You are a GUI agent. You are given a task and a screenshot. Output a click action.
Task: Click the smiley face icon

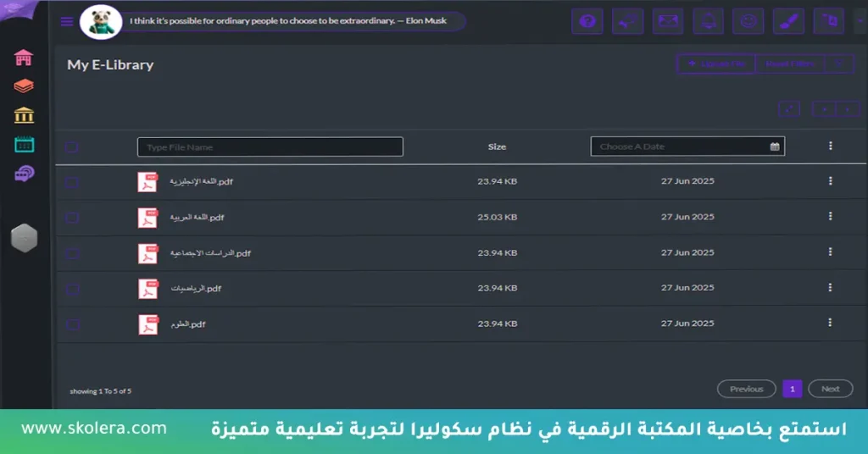point(748,21)
